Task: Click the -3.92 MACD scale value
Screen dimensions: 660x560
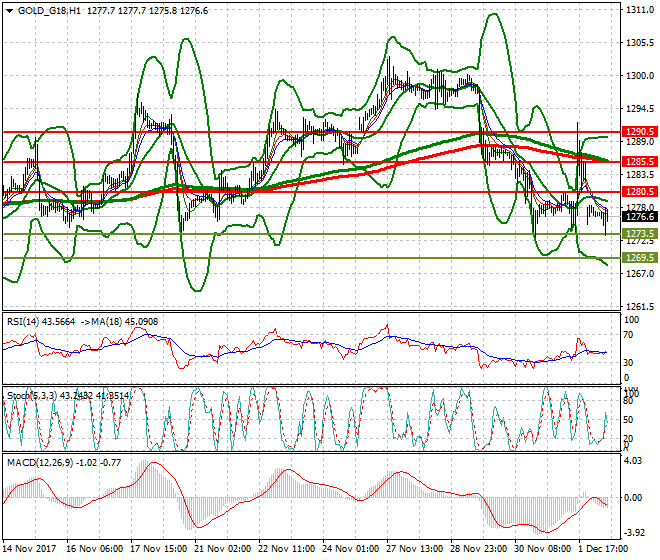Action: pyautogui.click(x=634, y=533)
